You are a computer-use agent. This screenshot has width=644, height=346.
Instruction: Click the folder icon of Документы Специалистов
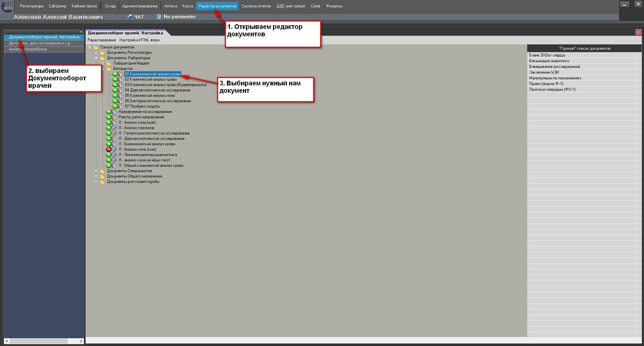click(102, 171)
